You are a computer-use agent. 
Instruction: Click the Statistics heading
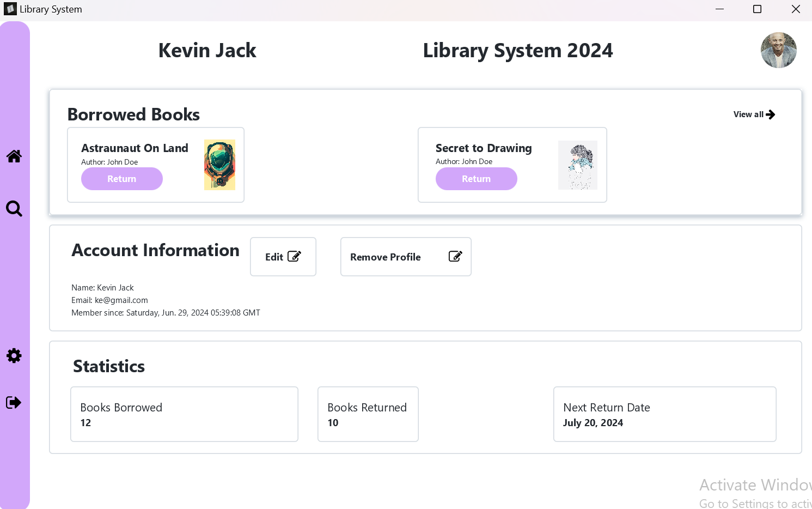click(109, 366)
